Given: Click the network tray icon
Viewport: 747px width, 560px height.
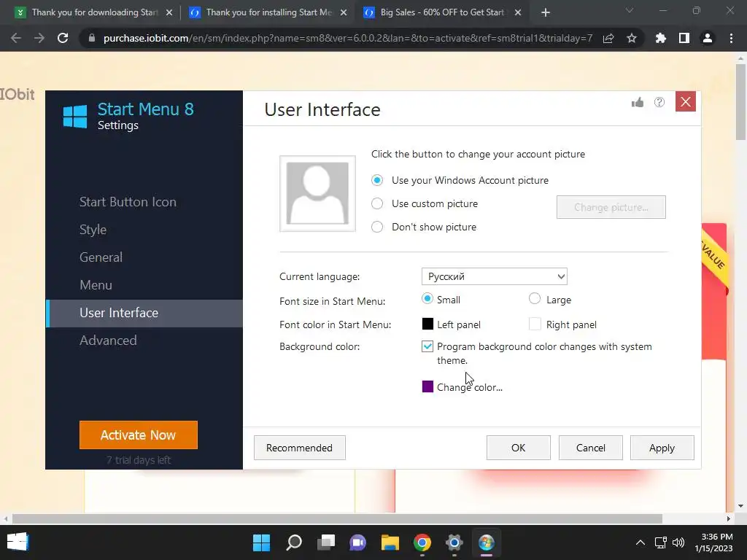Looking at the screenshot, I should coord(661,542).
